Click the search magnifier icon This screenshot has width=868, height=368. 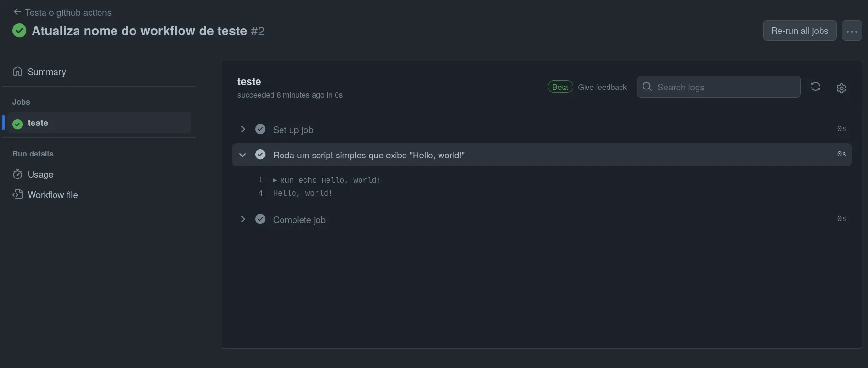[x=647, y=87]
